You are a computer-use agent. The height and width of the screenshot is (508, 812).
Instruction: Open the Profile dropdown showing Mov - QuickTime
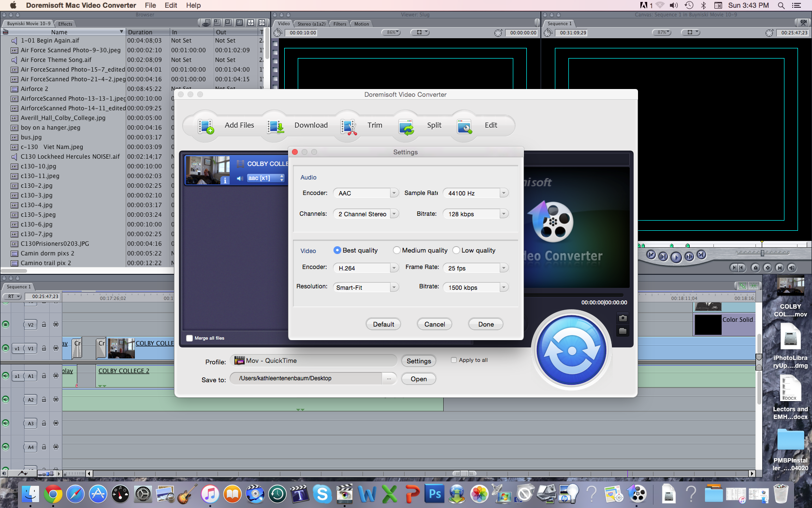click(313, 360)
